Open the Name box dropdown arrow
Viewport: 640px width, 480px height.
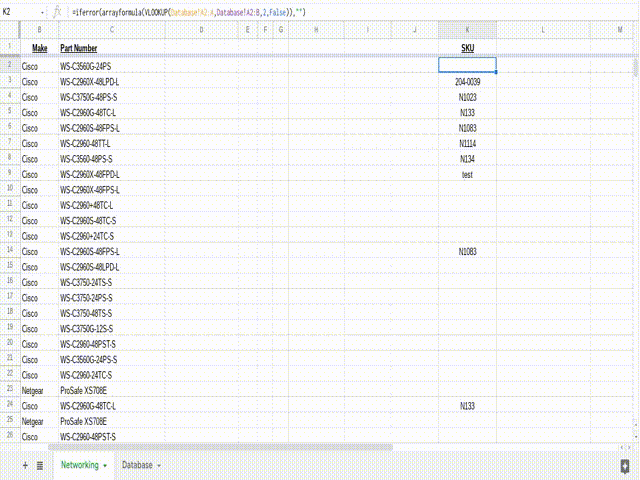tap(42, 13)
